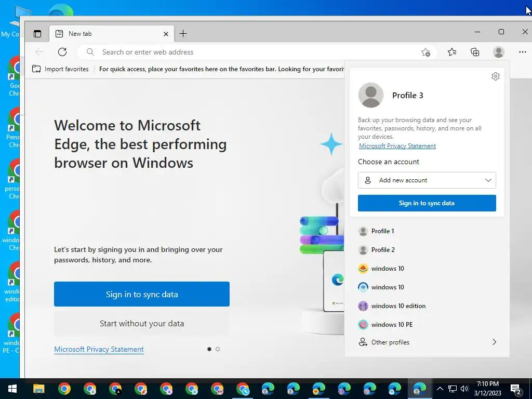Expand Other profiles submenu
The width and height of the screenshot is (532, 399).
(427, 342)
